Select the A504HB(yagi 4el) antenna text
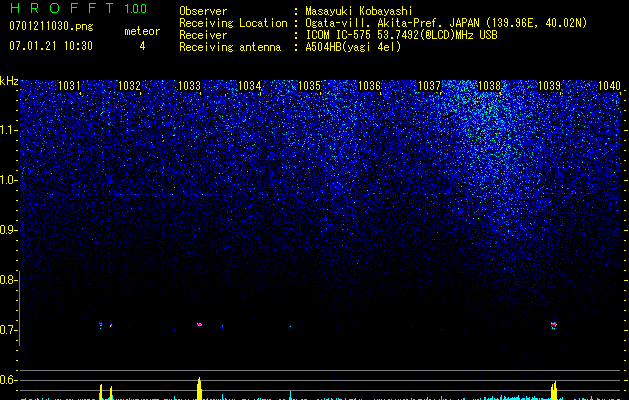This screenshot has height=400, width=629. pos(353,47)
